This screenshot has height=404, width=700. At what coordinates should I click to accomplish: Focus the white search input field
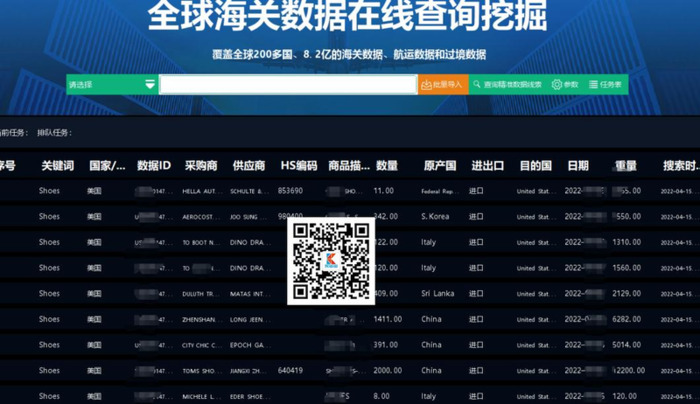tap(288, 84)
